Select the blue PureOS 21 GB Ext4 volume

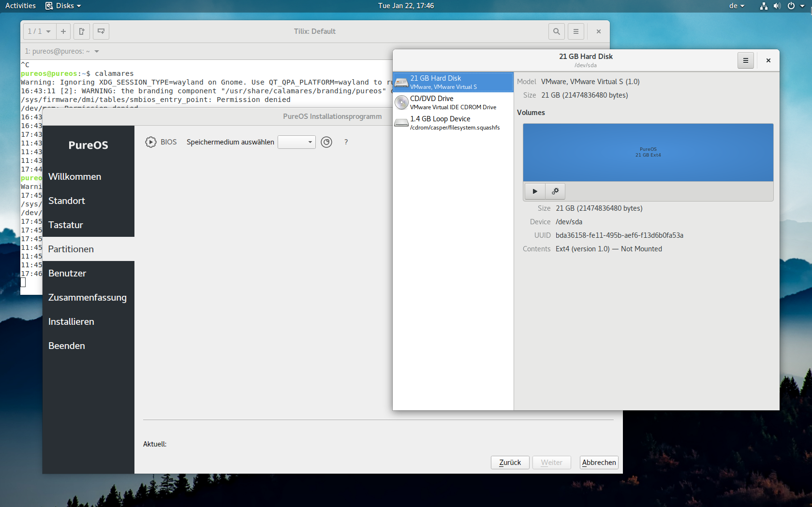(648, 152)
